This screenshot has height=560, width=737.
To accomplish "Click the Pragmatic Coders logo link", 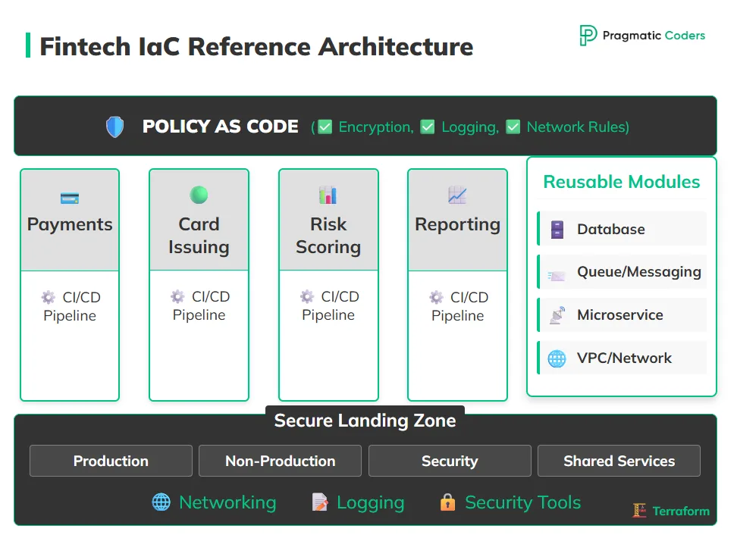I will point(641,35).
